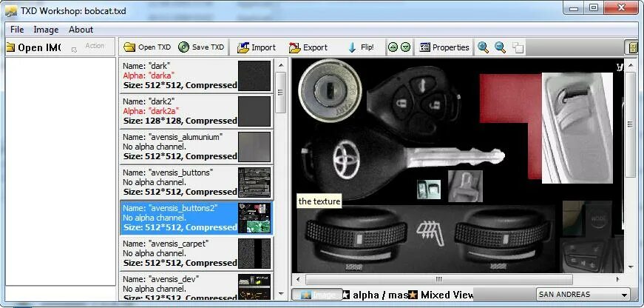The height and width of the screenshot is (308, 644).
Task: Click thumbnail of avensis_buttons texture
Action: 254,182
